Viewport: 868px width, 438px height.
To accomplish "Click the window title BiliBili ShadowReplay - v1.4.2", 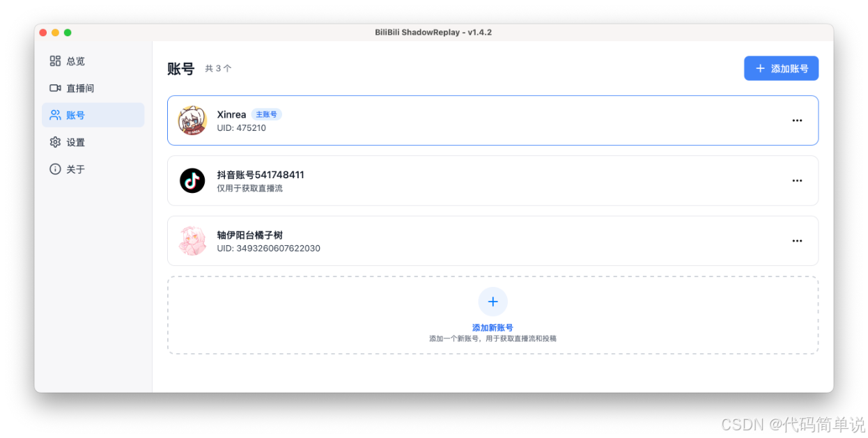I will 433,33.
